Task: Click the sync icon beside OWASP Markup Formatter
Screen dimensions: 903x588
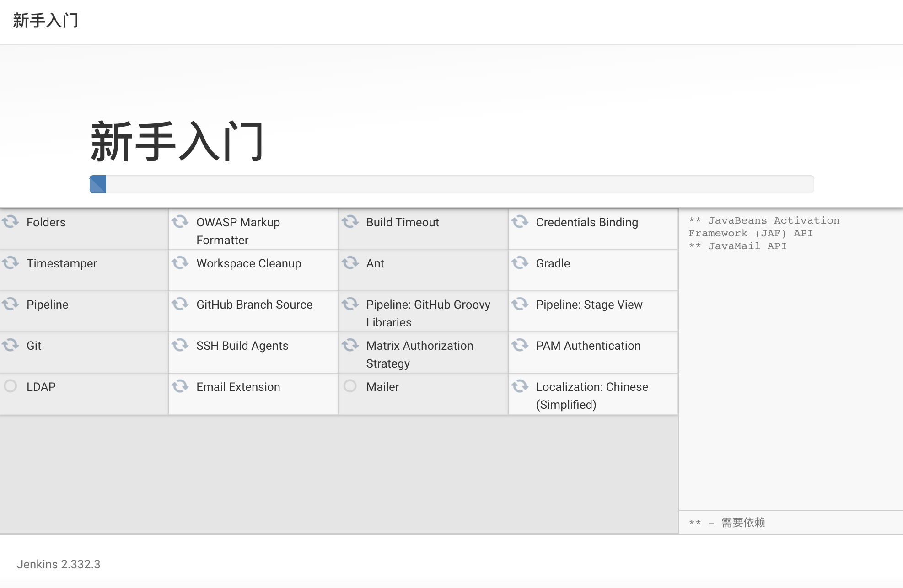Action: click(180, 222)
